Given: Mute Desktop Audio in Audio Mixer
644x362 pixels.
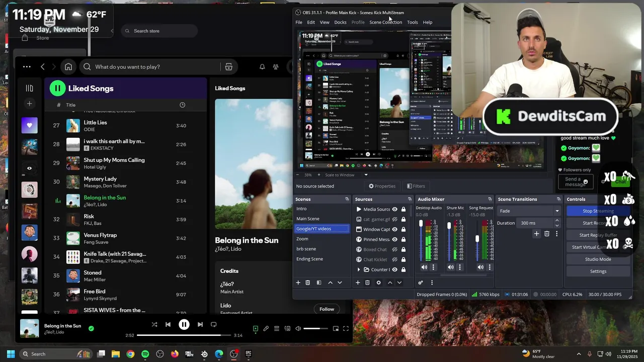Looking at the screenshot, I should 424,267.
